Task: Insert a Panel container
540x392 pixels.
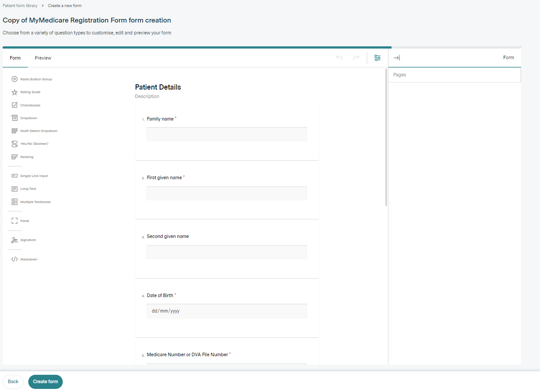Action: pyautogui.click(x=24, y=221)
